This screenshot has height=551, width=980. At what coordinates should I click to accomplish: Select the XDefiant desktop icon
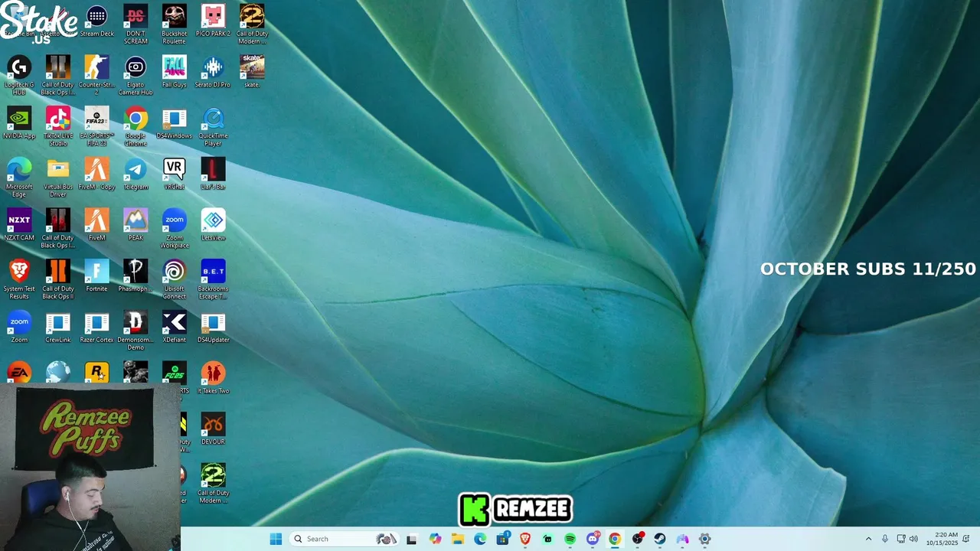[x=174, y=327]
